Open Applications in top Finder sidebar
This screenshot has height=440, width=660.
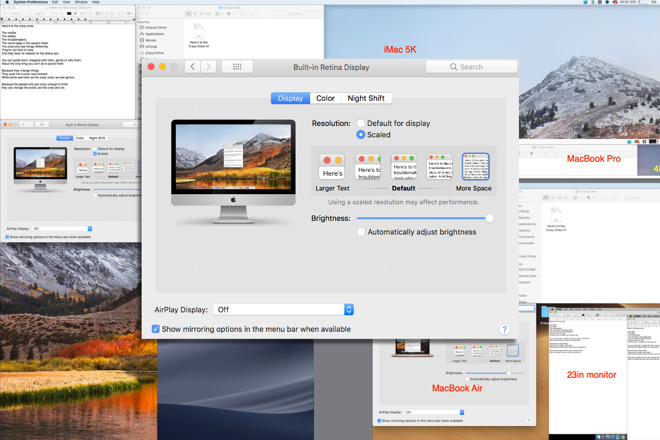[x=152, y=34]
